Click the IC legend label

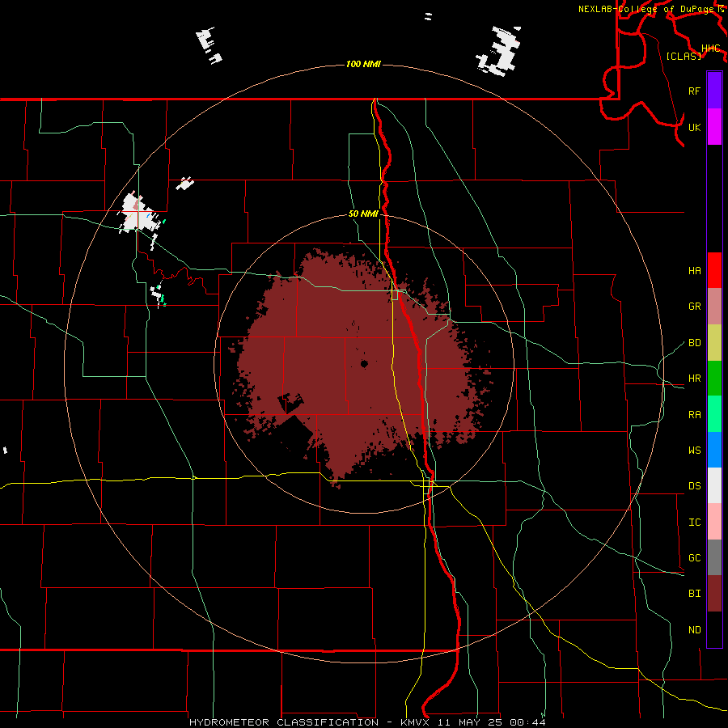694,522
